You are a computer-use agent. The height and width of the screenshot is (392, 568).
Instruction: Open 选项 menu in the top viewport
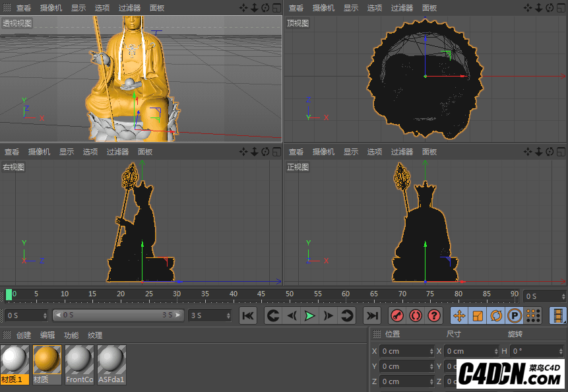[375, 8]
